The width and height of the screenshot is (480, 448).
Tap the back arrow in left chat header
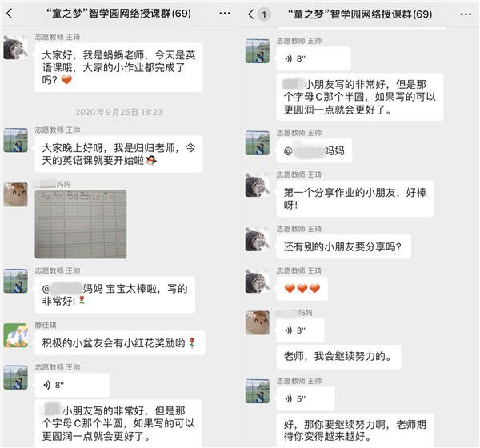(x=10, y=14)
